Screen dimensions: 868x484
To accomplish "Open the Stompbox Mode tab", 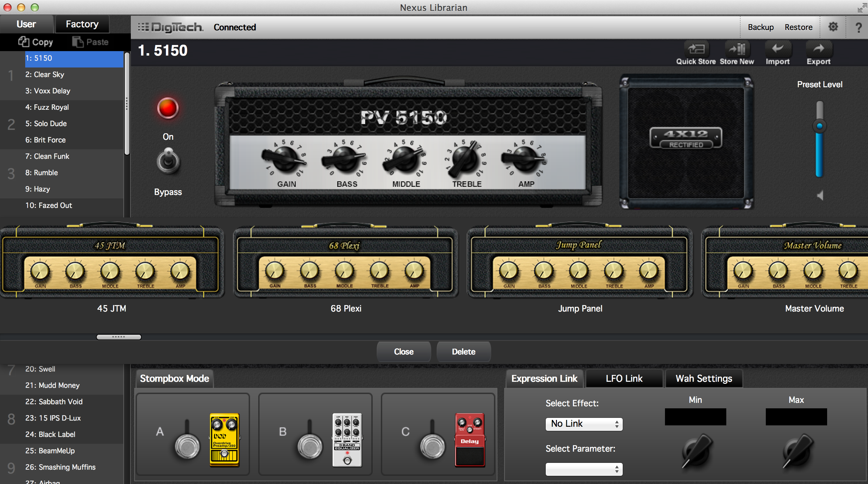I will [x=174, y=378].
